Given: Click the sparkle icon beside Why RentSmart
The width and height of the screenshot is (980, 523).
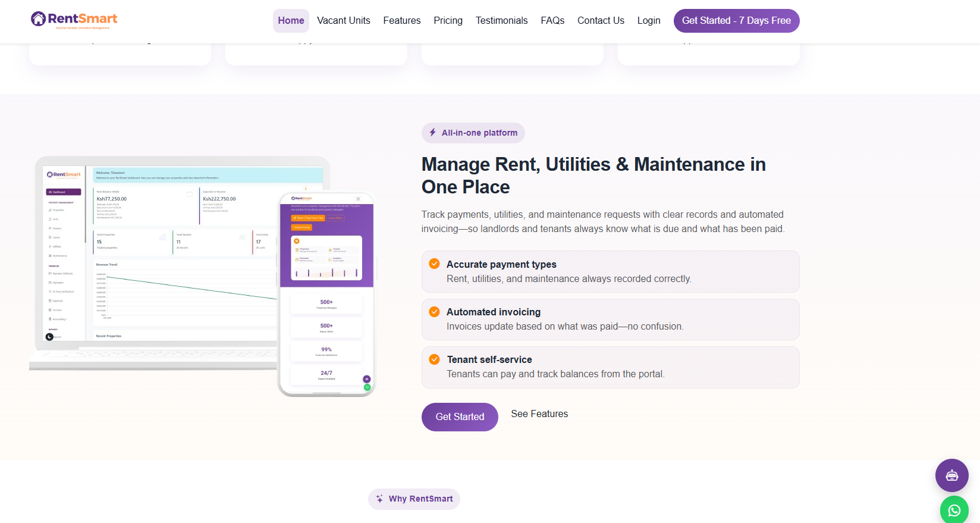Looking at the screenshot, I should click(x=379, y=499).
